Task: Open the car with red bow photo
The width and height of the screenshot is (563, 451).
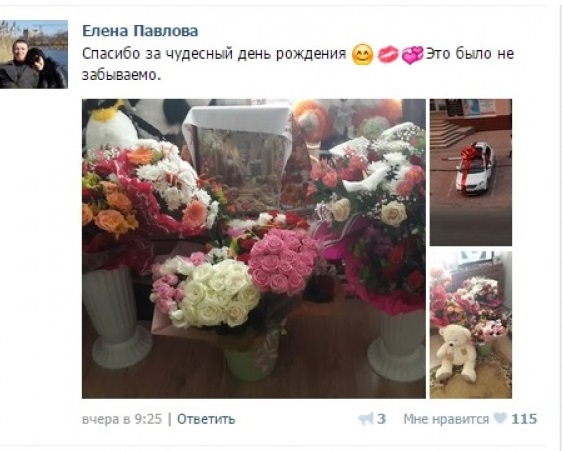Action: pos(471,172)
